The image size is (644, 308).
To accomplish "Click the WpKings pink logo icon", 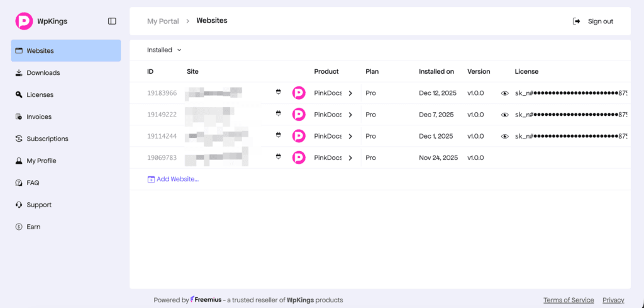I will [x=24, y=21].
